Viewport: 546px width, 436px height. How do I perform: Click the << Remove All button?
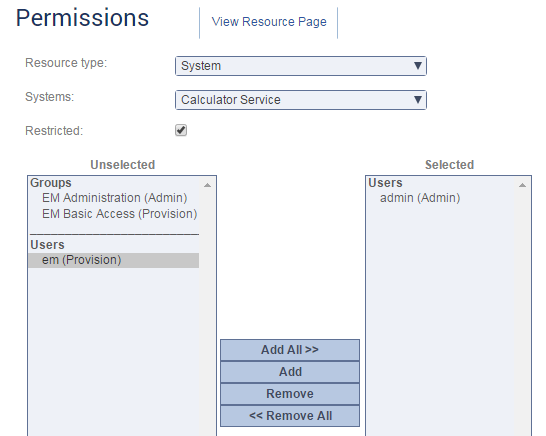(x=290, y=416)
